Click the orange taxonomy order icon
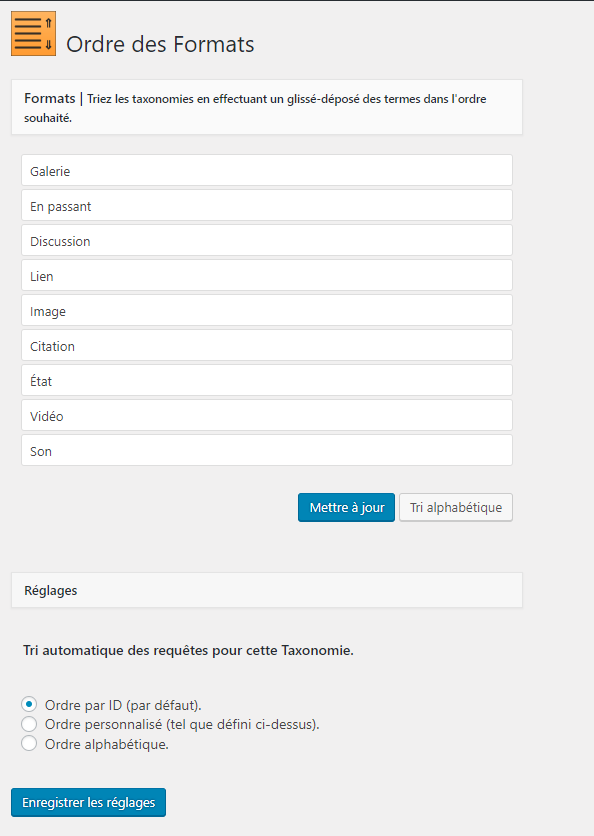This screenshot has height=836, width=594. click(33, 34)
